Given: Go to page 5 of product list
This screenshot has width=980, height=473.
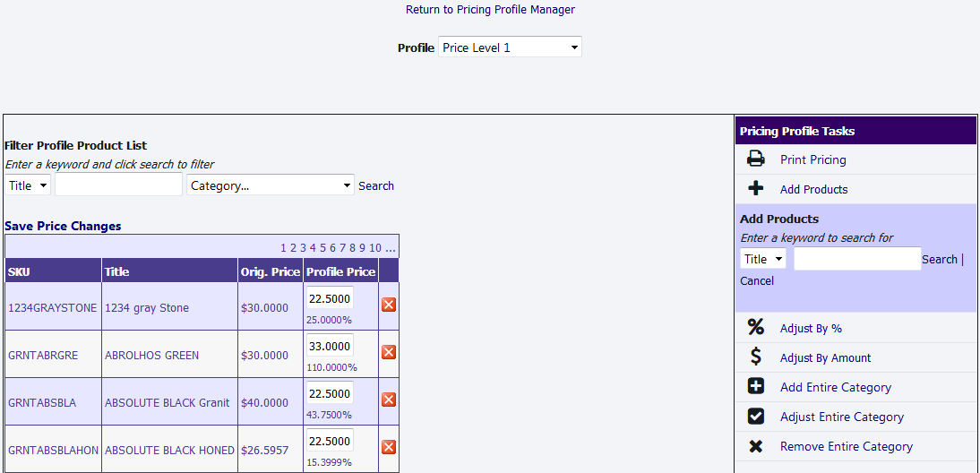Looking at the screenshot, I should [322, 248].
